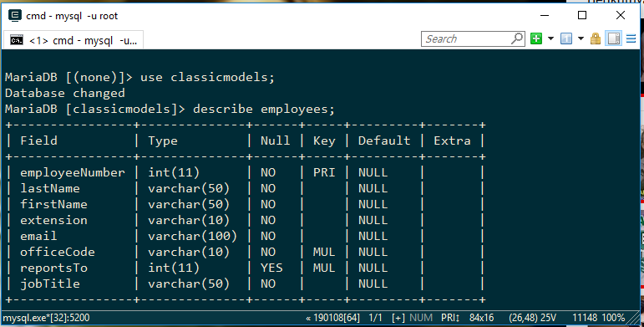Select the '<1> cmd - mysql' console tab
This screenshot has width=644, height=327.
point(74,40)
